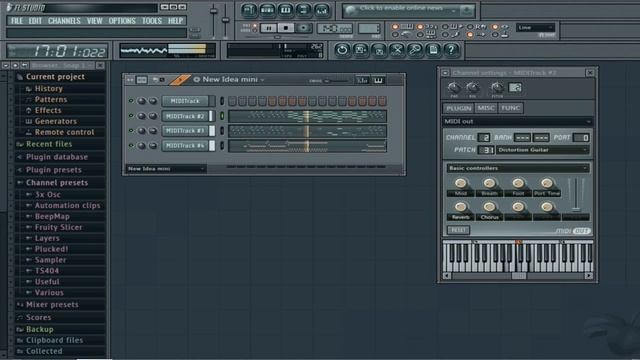The height and width of the screenshot is (360, 640).
Task: Click the MIDITrack #4 channel button
Action: (x=185, y=146)
